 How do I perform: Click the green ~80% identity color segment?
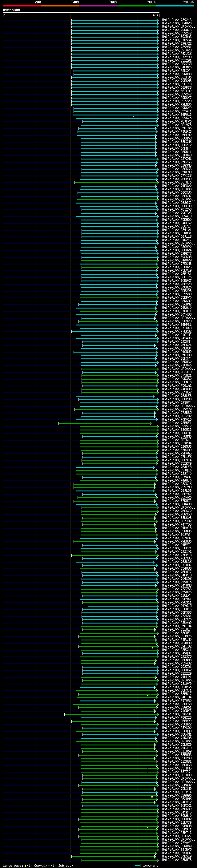tap(137, 6)
